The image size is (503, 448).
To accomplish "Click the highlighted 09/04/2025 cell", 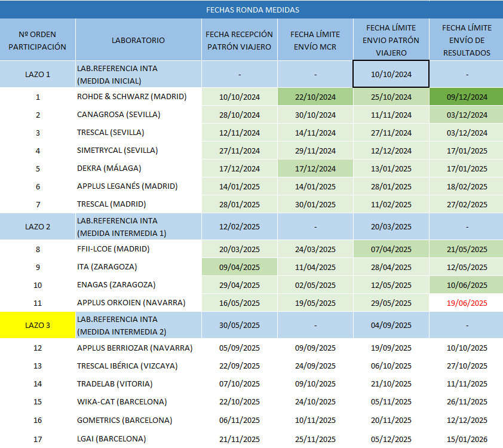I will coord(240,267).
